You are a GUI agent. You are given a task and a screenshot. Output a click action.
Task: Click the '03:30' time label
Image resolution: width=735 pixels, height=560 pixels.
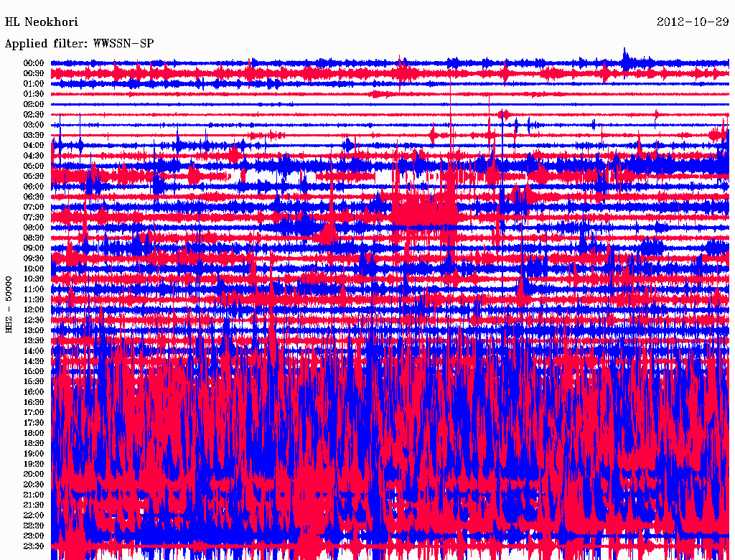[34, 136]
